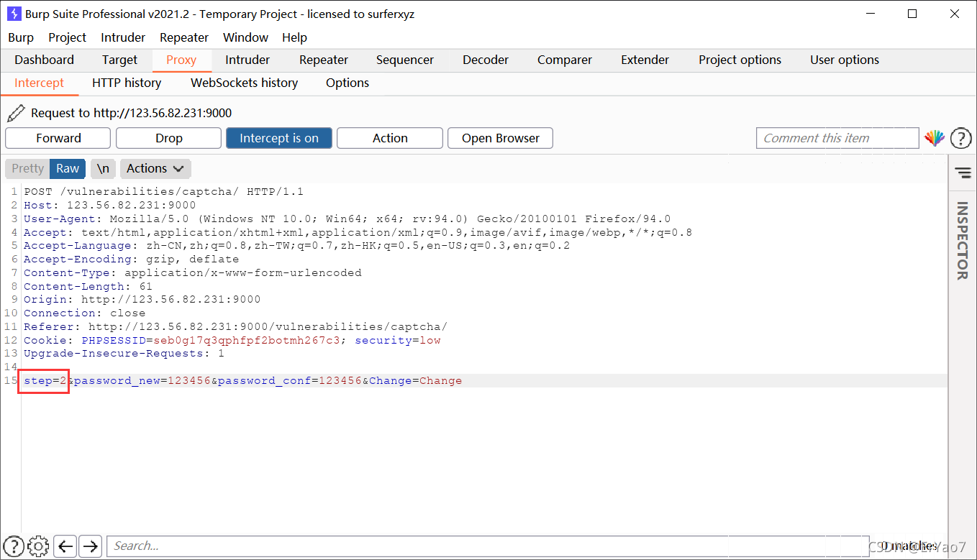The image size is (977, 560).
Task: Open the Inspector panel hamburger icon
Action: pyautogui.click(x=963, y=173)
